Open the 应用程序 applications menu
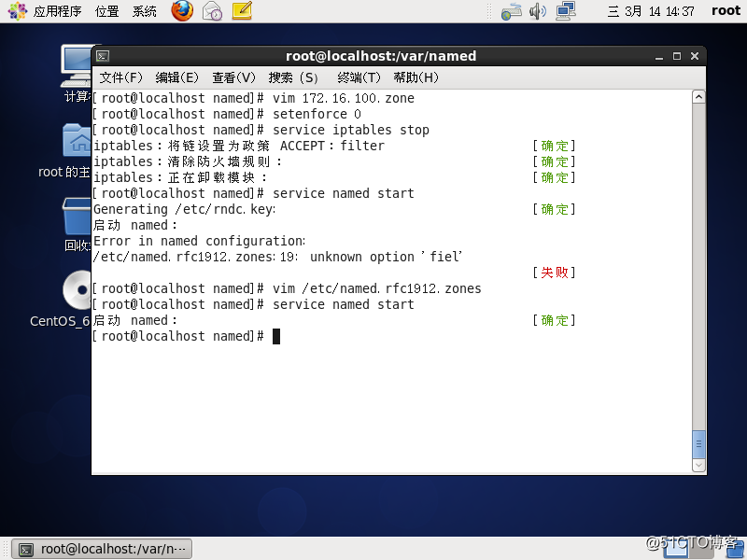The image size is (747, 560). (x=57, y=11)
